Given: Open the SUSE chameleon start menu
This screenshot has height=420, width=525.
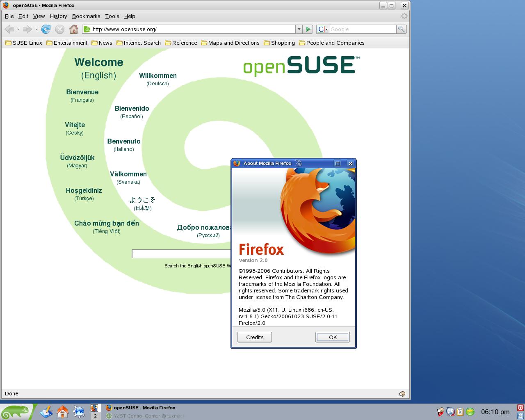Looking at the screenshot, I should click(16, 412).
